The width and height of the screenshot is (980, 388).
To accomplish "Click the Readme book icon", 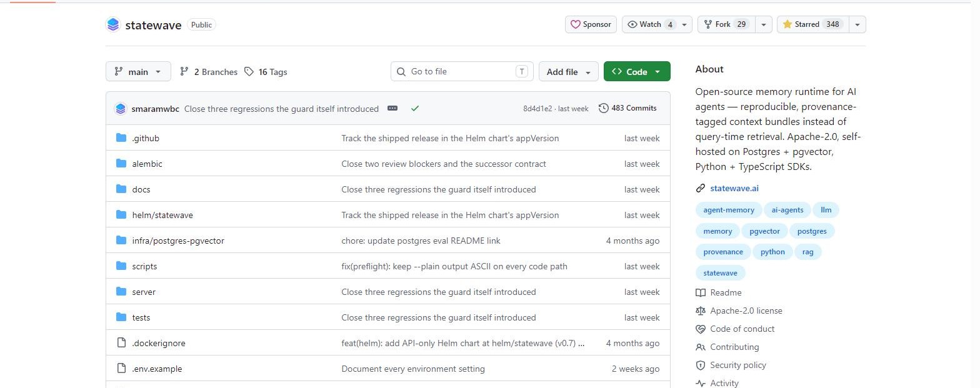I will [x=700, y=292].
